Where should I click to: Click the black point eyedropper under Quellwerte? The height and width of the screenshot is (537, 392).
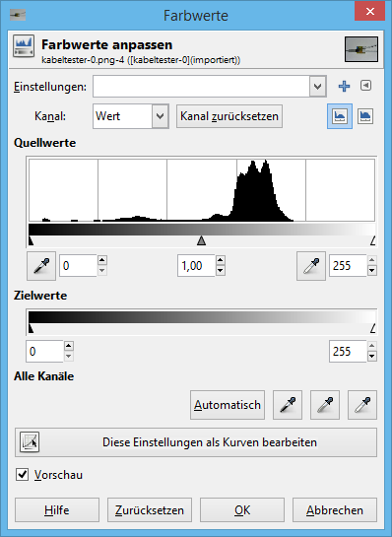click(x=41, y=266)
